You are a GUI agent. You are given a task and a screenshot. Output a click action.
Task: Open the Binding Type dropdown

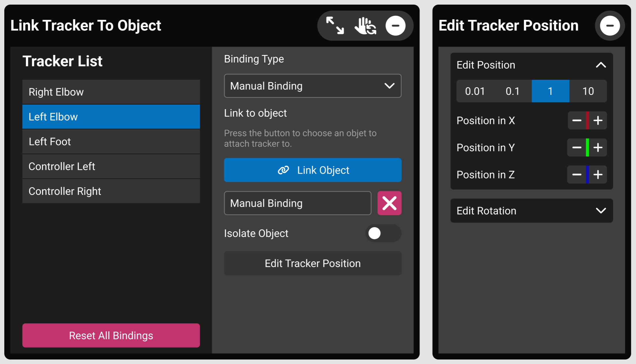click(313, 86)
